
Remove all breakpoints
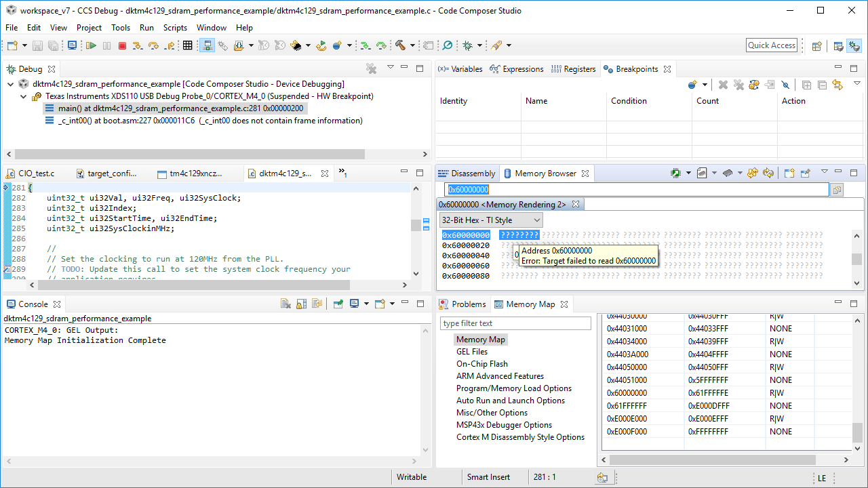[739, 85]
